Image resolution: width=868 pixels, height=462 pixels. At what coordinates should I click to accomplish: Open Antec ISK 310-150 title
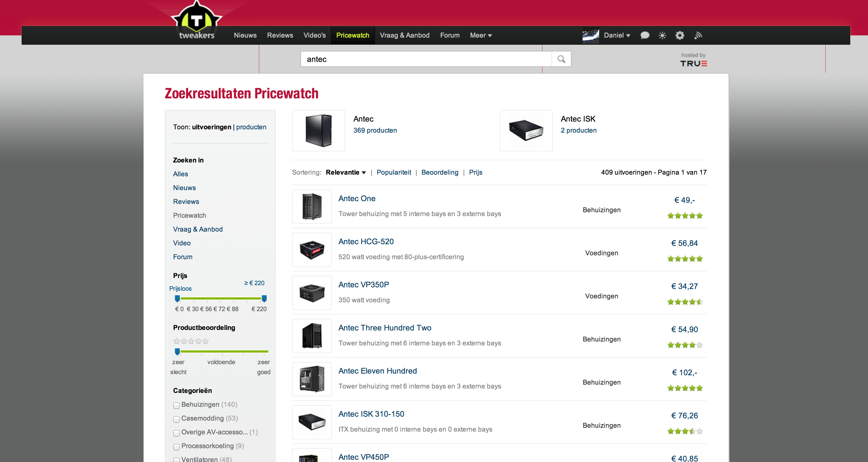coord(371,414)
